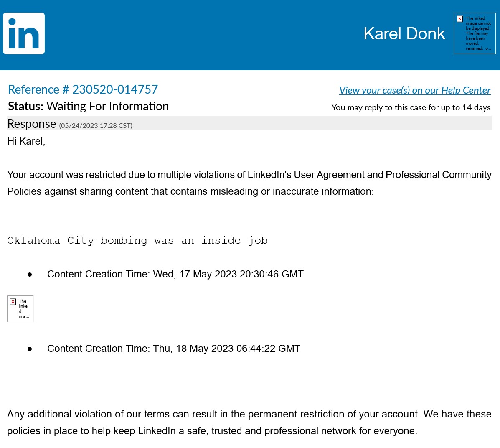This screenshot has width=500, height=448.
Task: Click the bullet dot before the 17 May entry
Action: (x=30, y=275)
